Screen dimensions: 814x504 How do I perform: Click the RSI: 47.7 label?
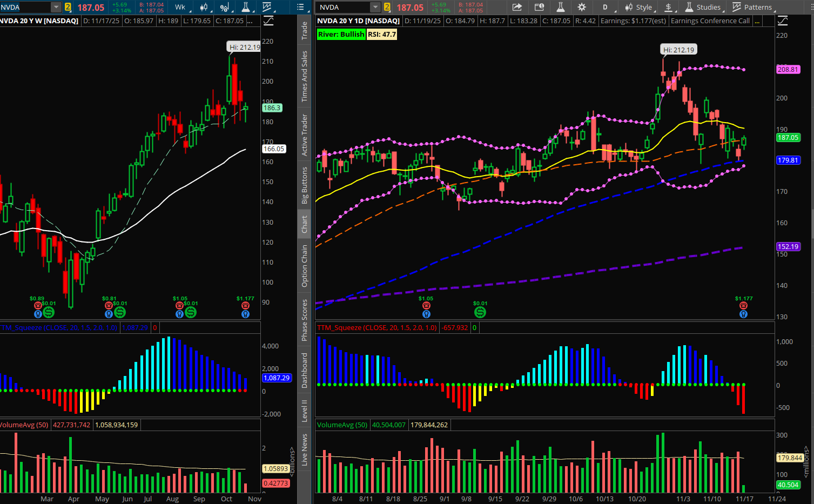382,34
